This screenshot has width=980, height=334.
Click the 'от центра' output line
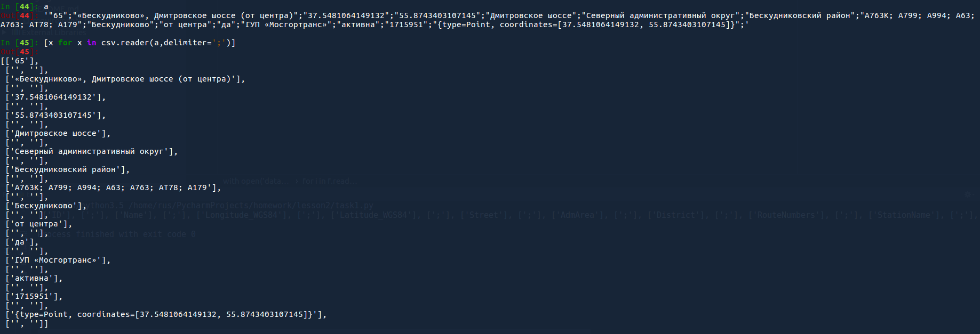coord(38,224)
